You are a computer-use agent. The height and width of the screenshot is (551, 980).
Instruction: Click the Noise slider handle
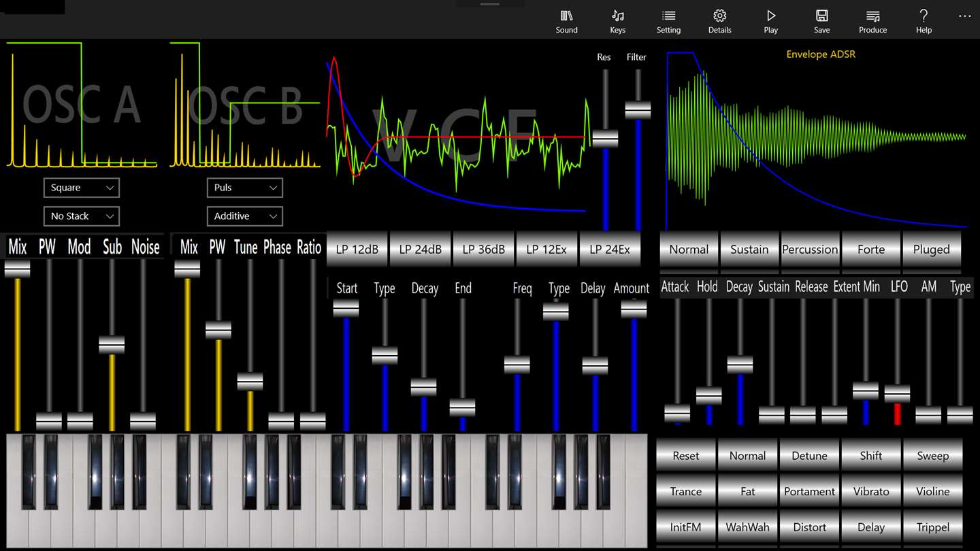point(143,421)
